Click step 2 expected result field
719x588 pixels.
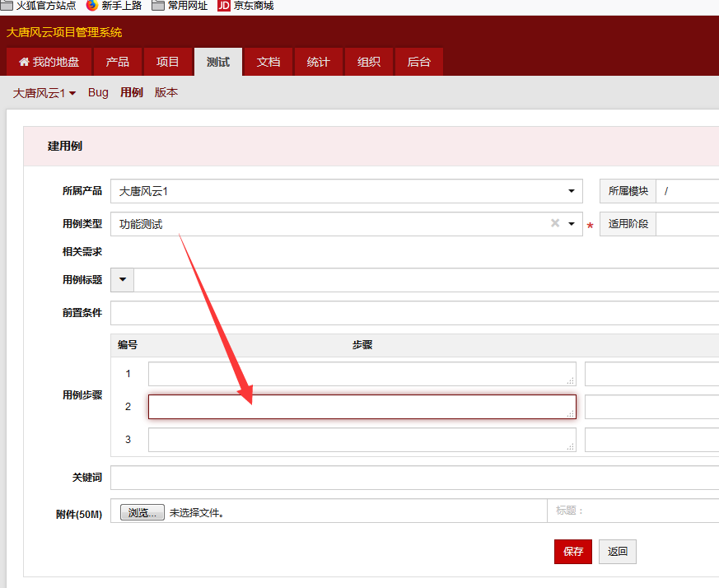coord(651,407)
